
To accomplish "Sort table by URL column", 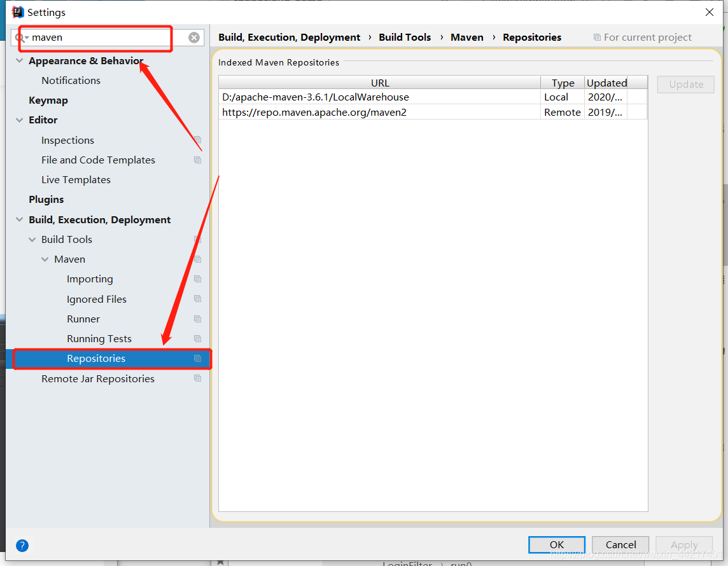I will pos(380,83).
